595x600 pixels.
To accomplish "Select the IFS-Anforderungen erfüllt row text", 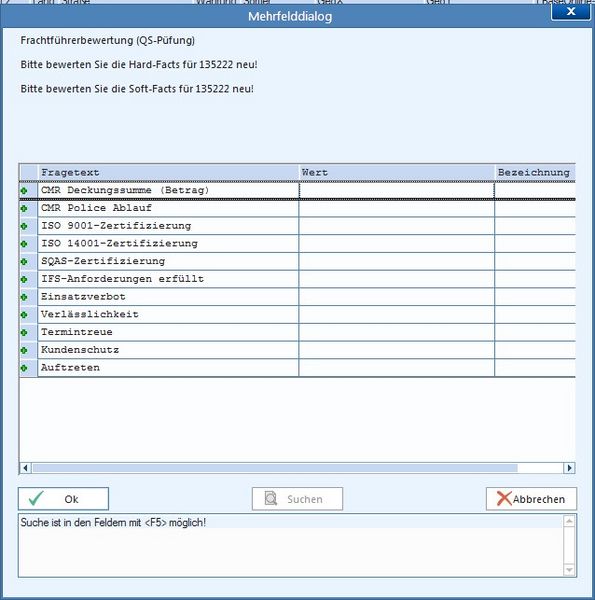I will point(122,279).
